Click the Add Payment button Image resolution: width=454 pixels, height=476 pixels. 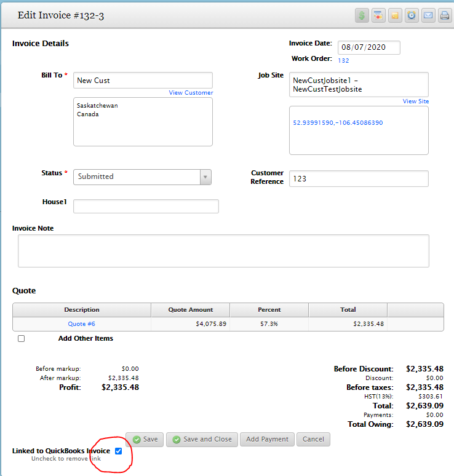[x=267, y=439]
